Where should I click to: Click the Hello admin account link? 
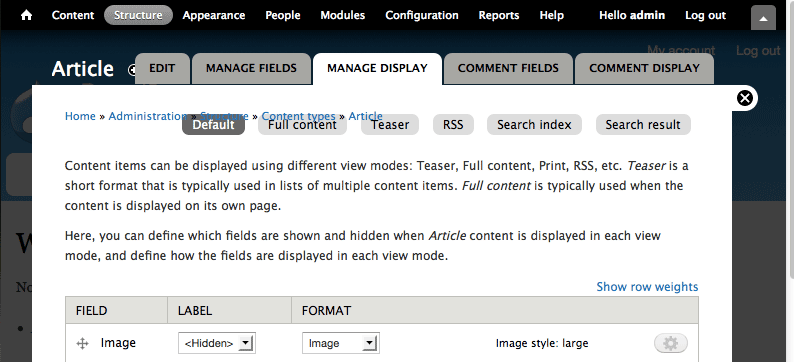point(632,15)
